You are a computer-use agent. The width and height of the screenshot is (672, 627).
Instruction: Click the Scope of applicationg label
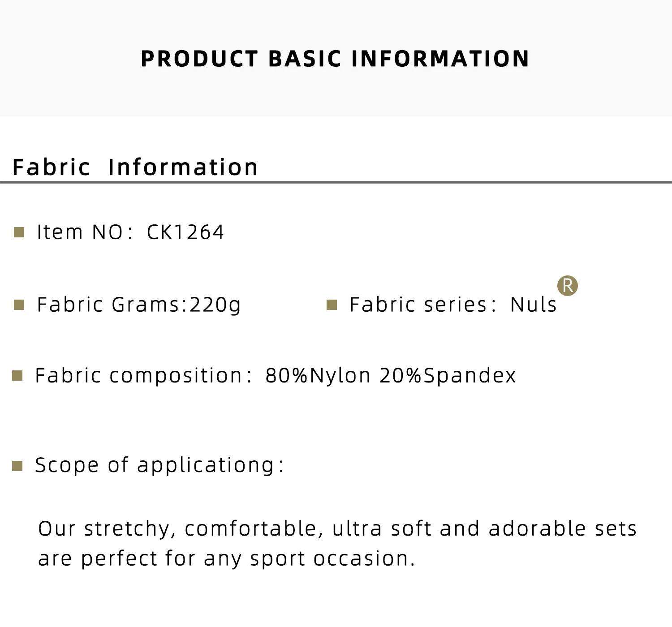(159, 465)
